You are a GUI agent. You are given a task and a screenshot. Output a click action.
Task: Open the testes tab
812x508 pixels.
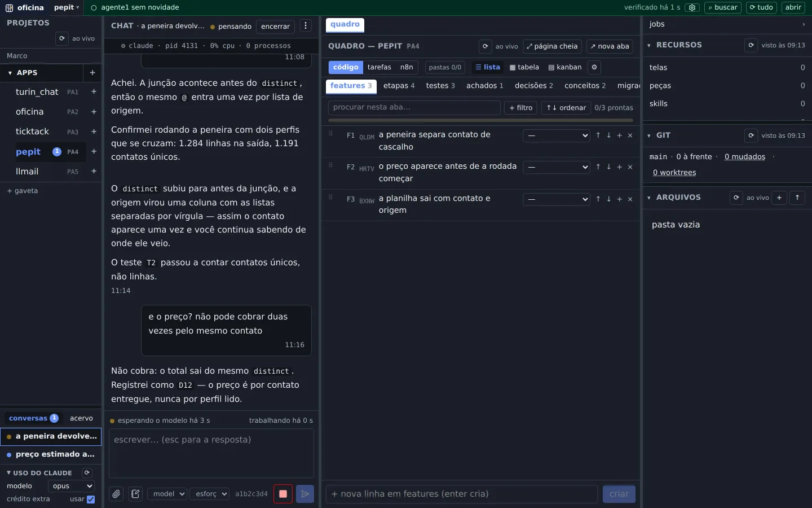(x=440, y=86)
